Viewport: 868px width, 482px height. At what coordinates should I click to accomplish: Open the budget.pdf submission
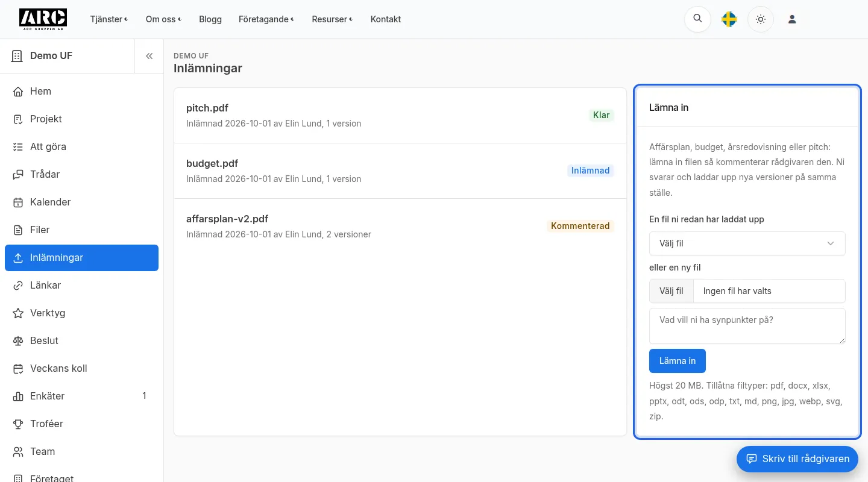tap(400, 171)
